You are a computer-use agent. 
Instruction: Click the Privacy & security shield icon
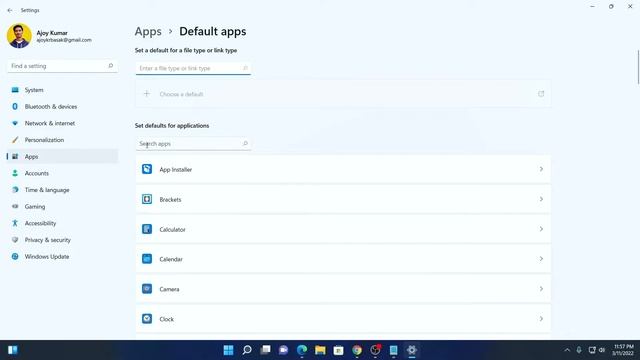pos(15,240)
